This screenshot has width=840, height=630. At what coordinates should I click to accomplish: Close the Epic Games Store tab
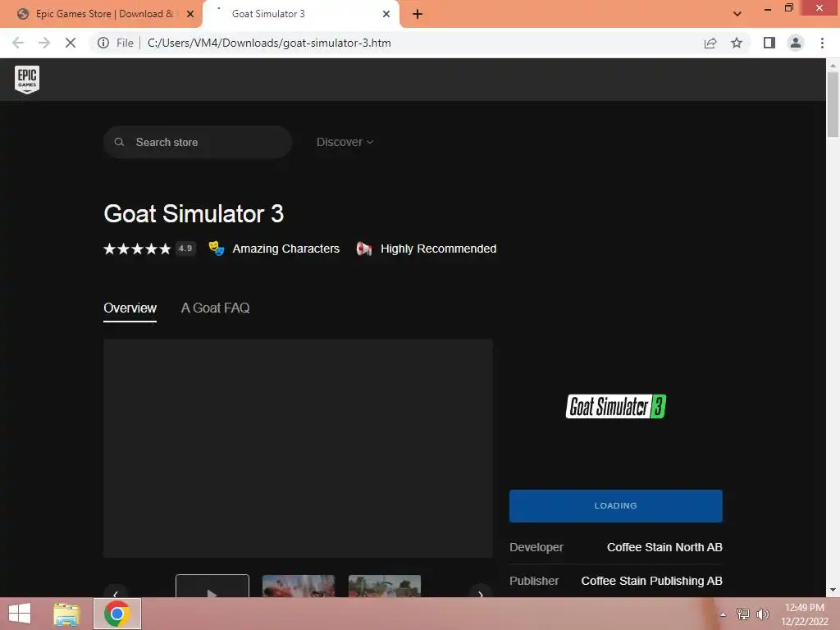coord(189,14)
